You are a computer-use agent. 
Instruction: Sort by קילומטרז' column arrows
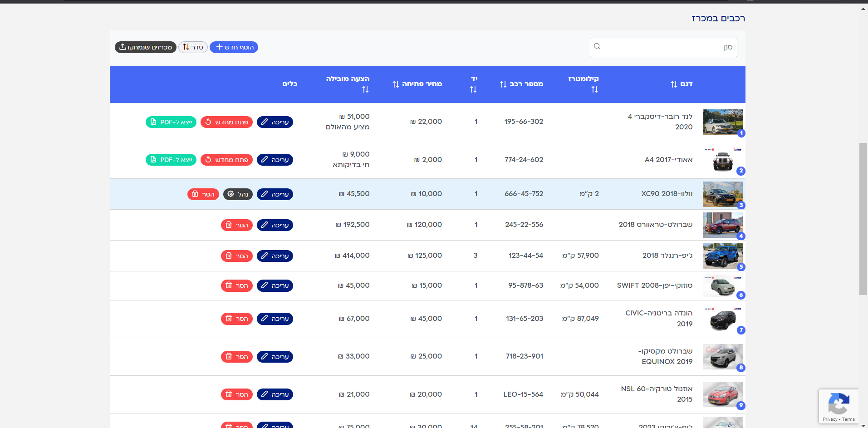(x=594, y=89)
